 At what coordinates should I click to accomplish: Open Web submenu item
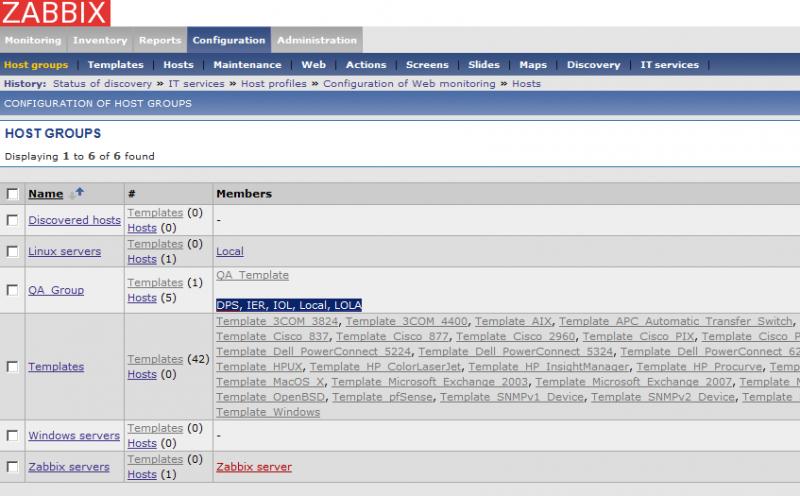click(x=313, y=65)
